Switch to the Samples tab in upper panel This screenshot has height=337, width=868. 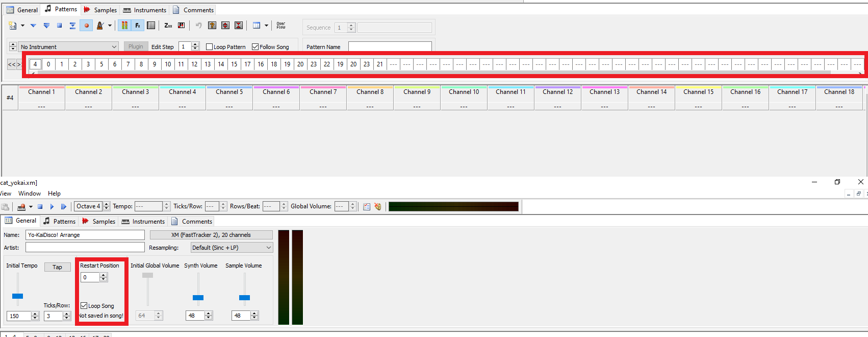(x=100, y=10)
